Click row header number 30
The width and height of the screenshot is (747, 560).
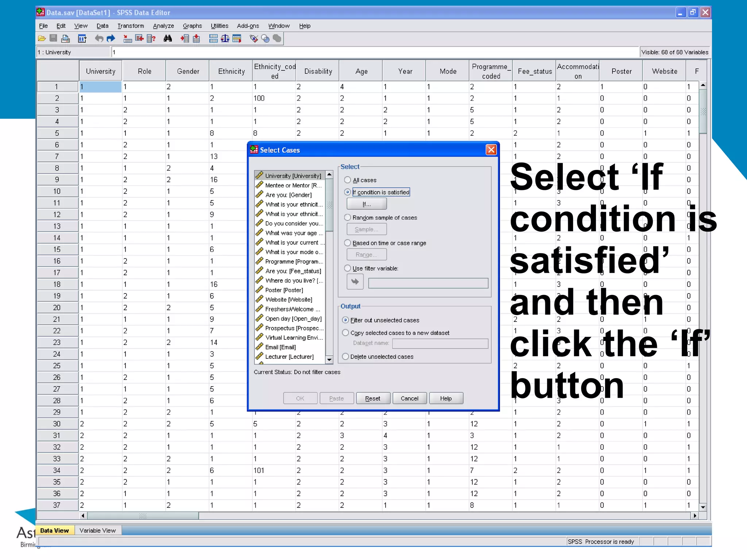[57, 424]
